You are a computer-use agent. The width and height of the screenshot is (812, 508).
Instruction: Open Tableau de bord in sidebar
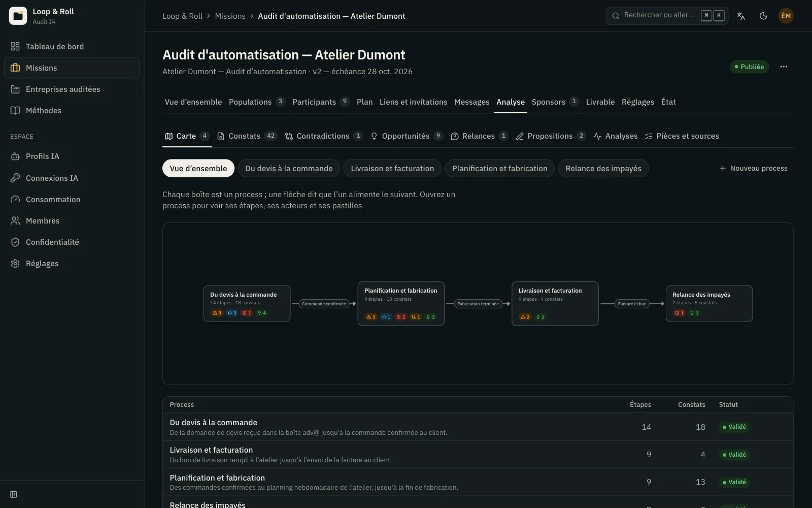(72, 46)
